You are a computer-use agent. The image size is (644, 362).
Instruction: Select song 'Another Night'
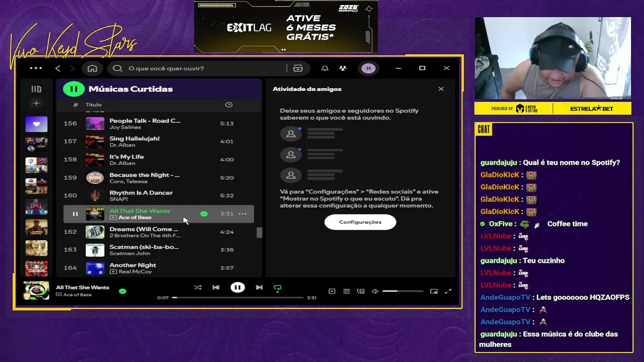tap(133, 265)
